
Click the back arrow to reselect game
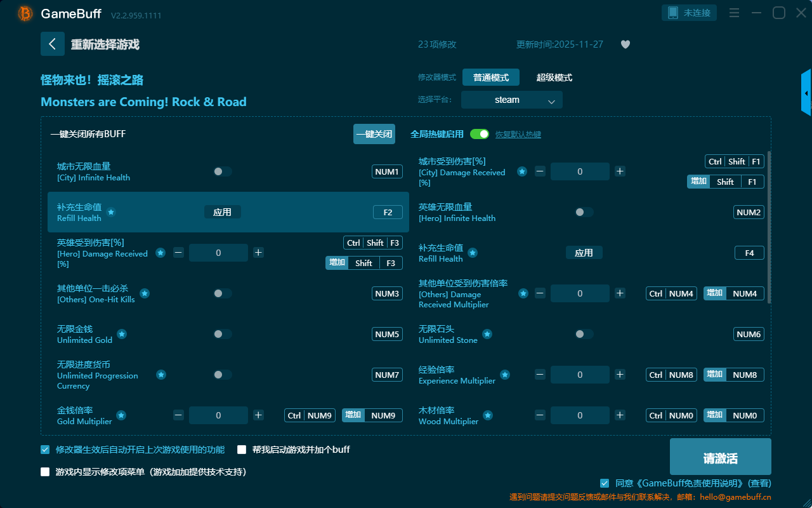point(53,44)
